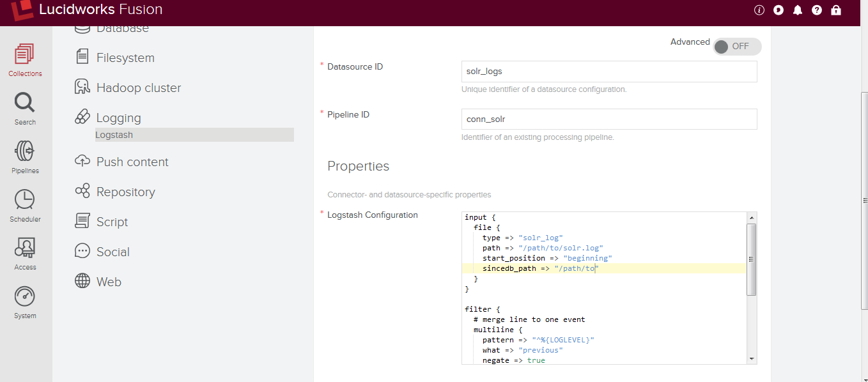Open the info icon in header
868x382 pixels.
coord(759,10)
